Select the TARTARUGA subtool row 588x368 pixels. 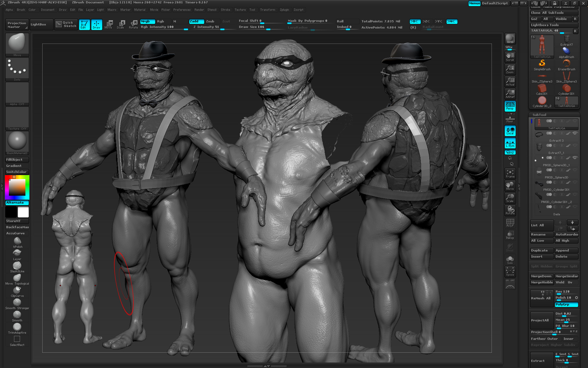tap(556, 124)
